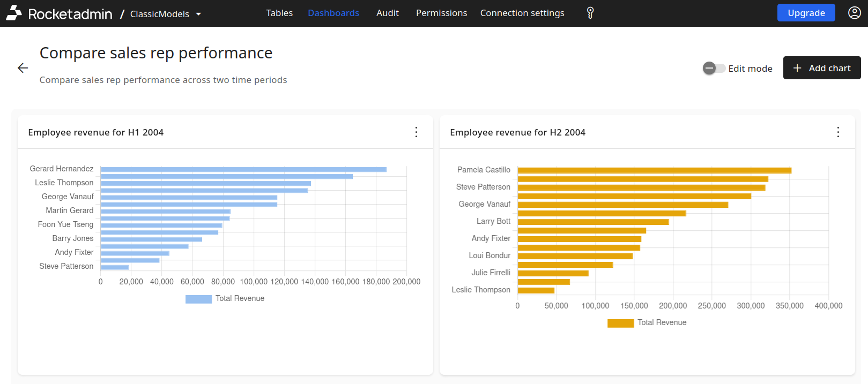Switch to the Audit tab
Image resolution: width=868 pixels, height=384 pixels.
tap(387, 13)
